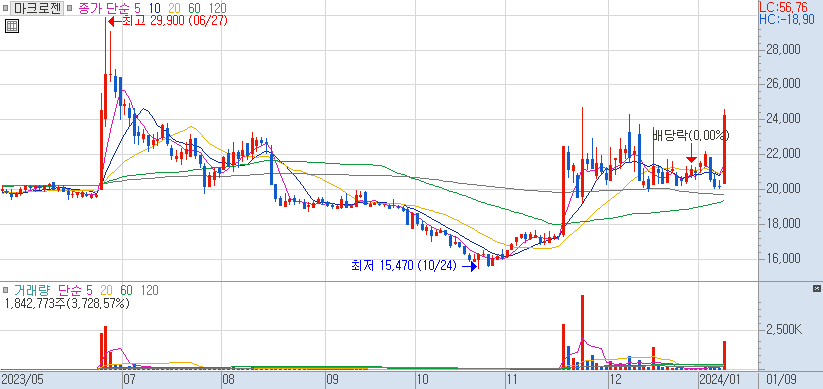Click the 09 month axis label
This screenshot has height=389, width=823.
(x=332, y=379)
